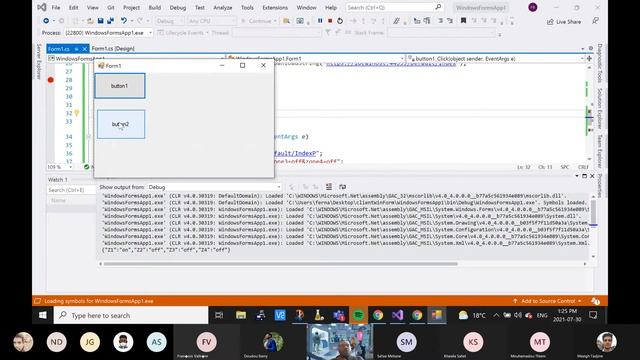The width and height of the screenshot is (640, 360).
Task: Open the Extensions menu
Action: pos(275,8)
